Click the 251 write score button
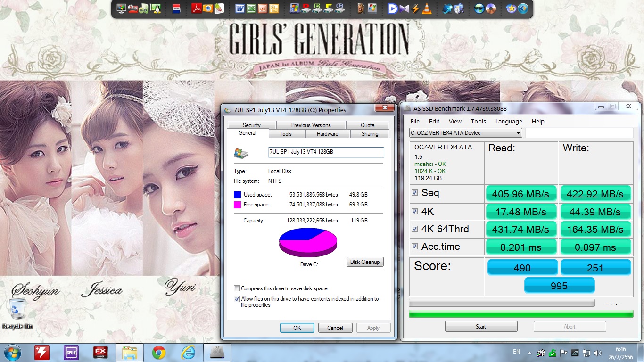 (x=595, y=268)
